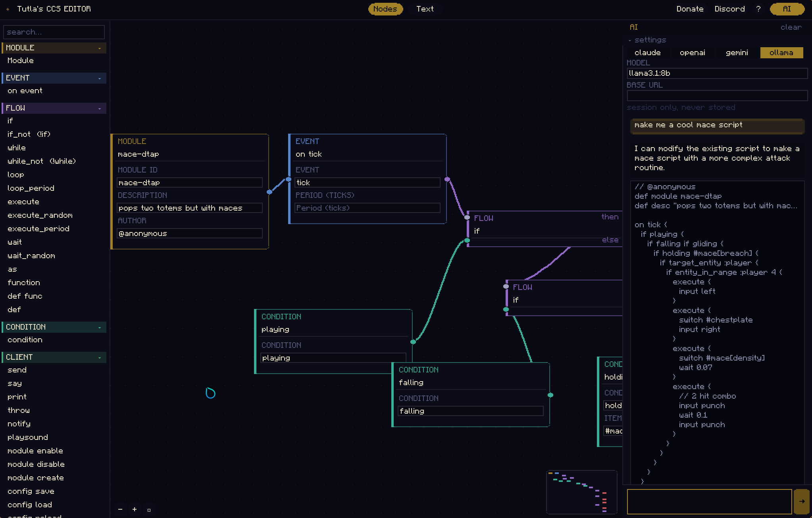
Task: Edit the MODEL field llama3.1:8b
Action: coord(717,73)
